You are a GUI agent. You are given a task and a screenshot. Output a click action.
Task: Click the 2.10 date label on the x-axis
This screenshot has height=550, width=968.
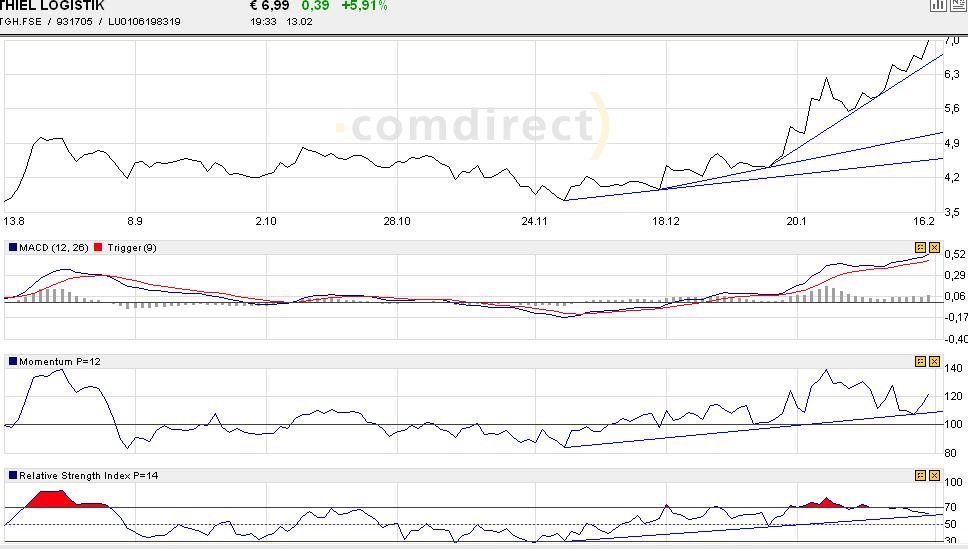265,221
